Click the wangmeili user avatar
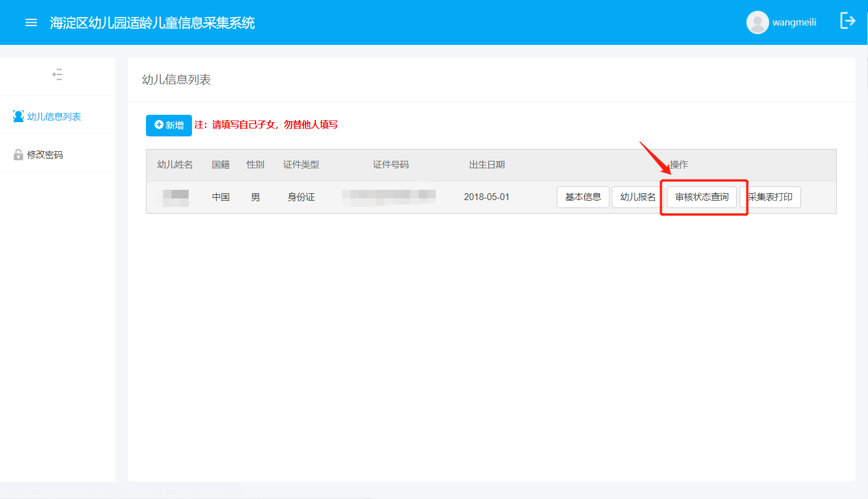This screenshot has width=868, height=499. [x=757, y=23]
